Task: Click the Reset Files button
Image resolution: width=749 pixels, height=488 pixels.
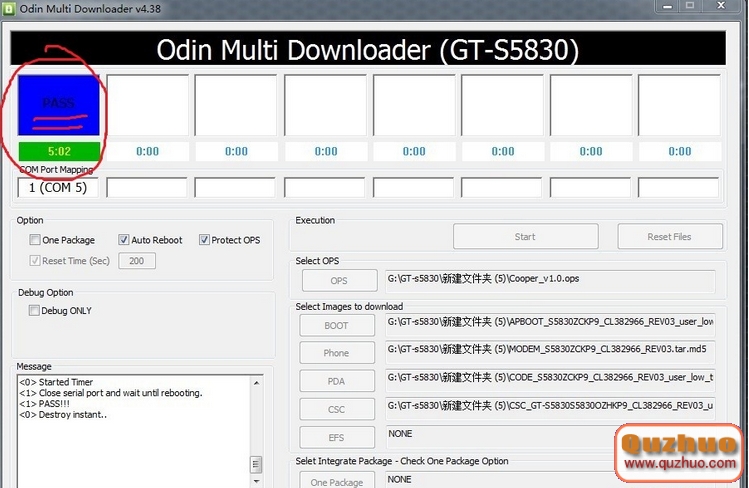Action: tap(670, 236)
